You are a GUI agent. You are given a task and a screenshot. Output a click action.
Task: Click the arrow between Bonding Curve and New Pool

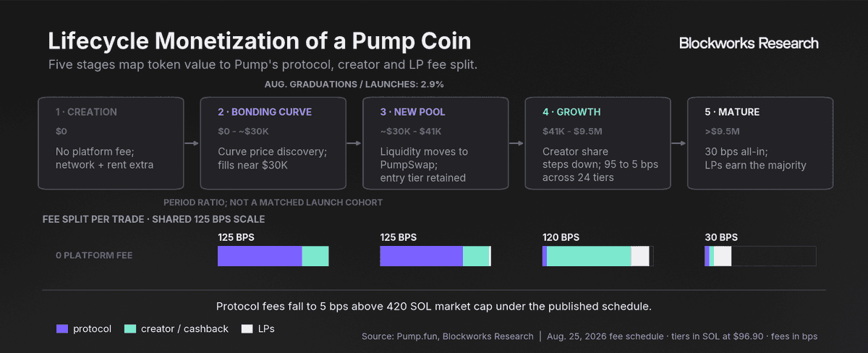coord(354,143)
